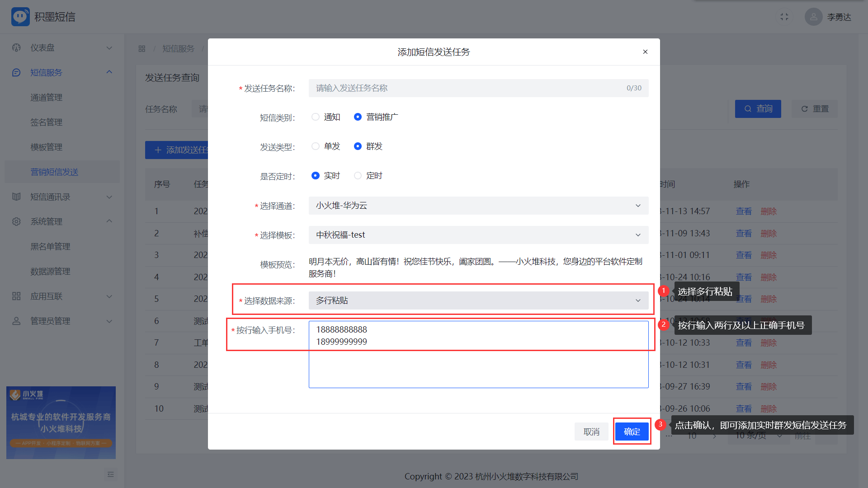Viewport: 868px width, 488px height.
Task: Click the 取消 cancel button
Action: click(591, 432)
